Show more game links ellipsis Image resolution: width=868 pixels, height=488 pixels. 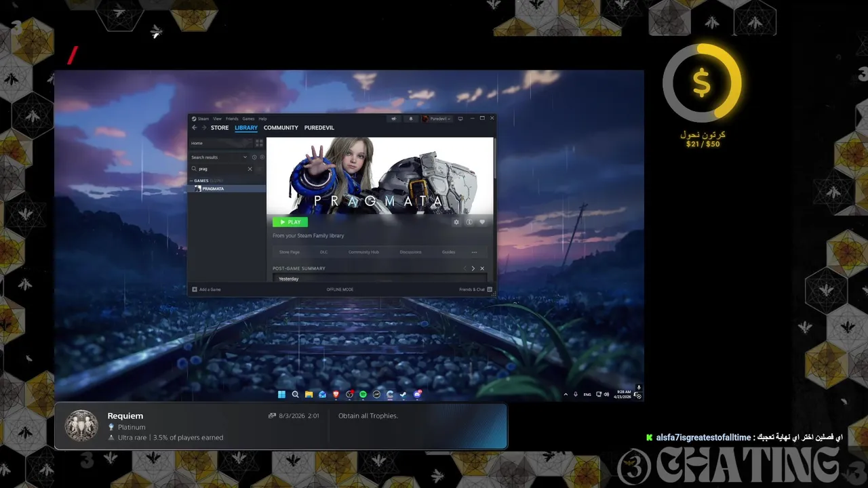[x=474, y=252]
